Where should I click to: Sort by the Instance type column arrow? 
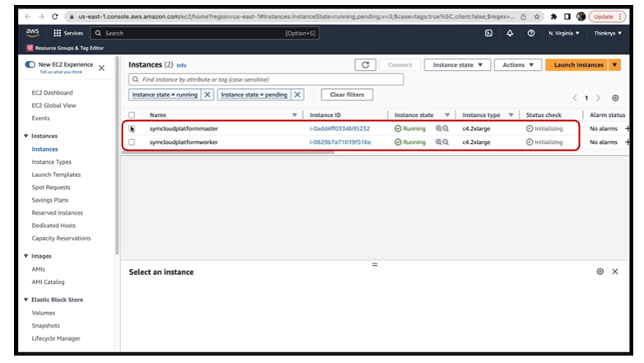511,115
